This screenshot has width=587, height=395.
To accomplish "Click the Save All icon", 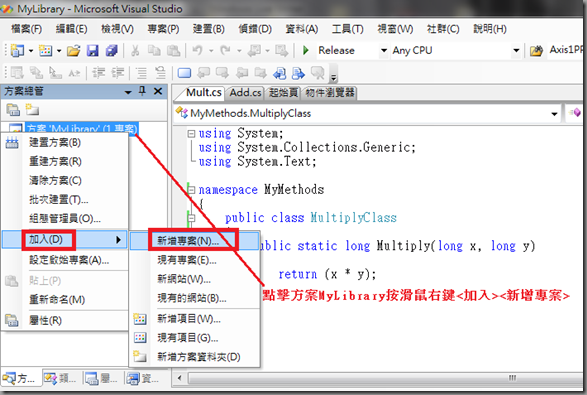I will click(x=112, y=51).
